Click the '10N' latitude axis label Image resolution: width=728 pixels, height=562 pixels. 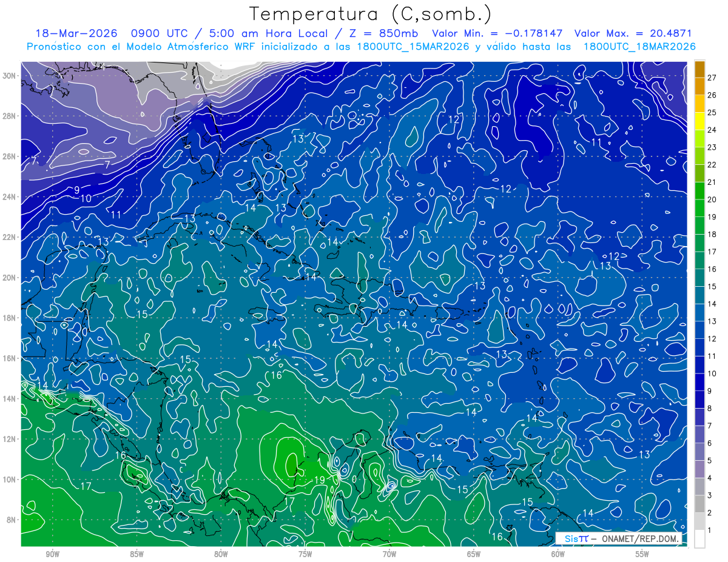[10, 480]
